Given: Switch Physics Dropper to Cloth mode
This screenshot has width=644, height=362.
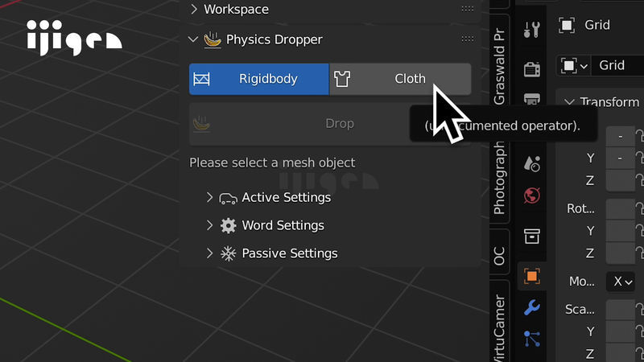Looking at the screenshot, I should (400, 79).
